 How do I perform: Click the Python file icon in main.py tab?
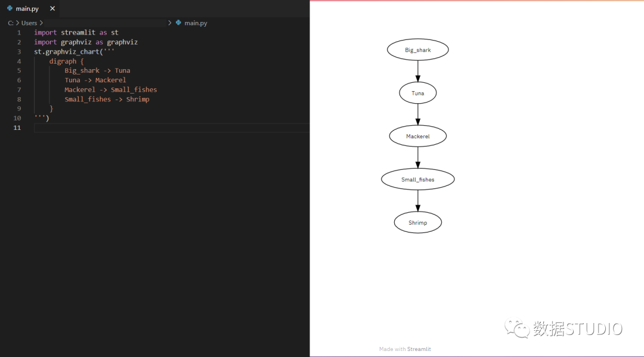(x=10, y=8)
